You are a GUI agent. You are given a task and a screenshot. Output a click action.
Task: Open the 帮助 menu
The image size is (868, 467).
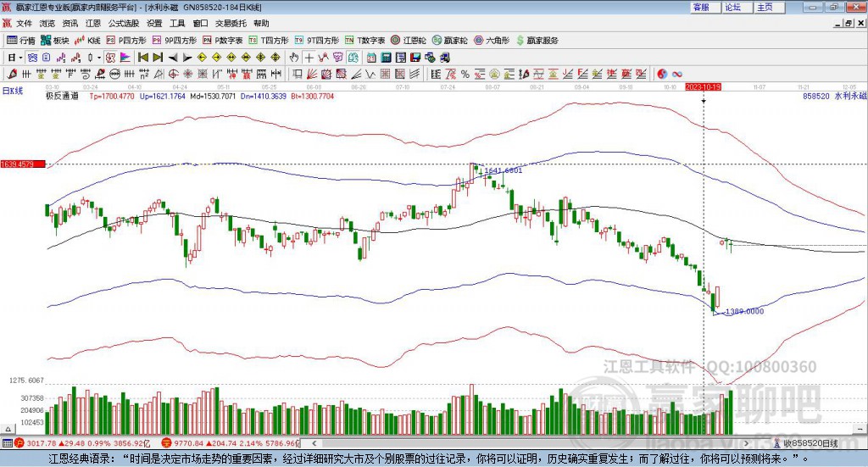click(261, 23)
